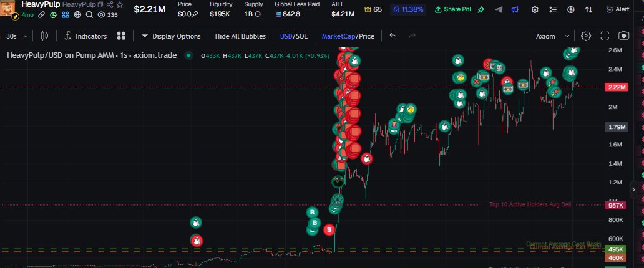
Task: Click the 1.79M price axis label
Action: [x=617, y=127]
